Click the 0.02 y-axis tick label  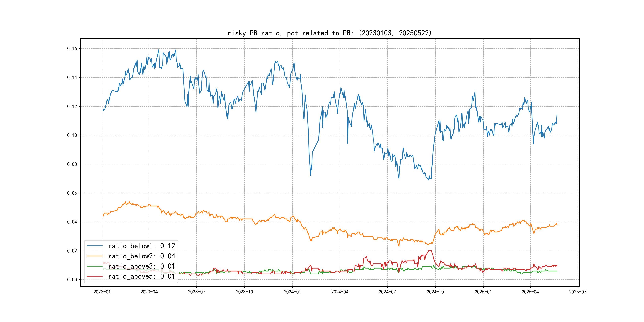[x=72, y=251]
